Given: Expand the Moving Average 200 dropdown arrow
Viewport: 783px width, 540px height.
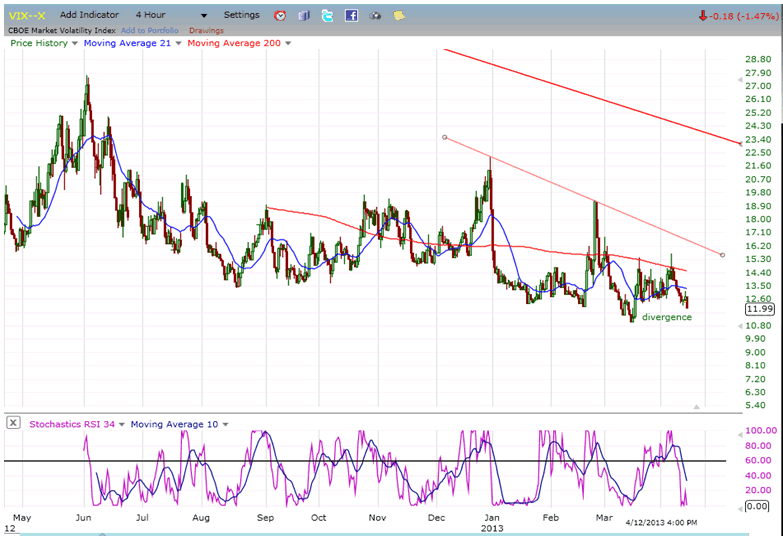Looking at the screenshot, I should tap(288, 43).
